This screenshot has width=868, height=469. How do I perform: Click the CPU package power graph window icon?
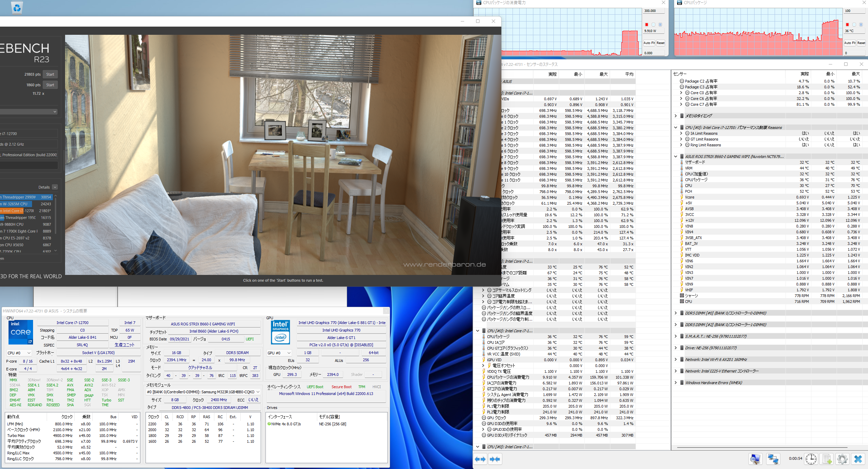[x=478, y=3]
